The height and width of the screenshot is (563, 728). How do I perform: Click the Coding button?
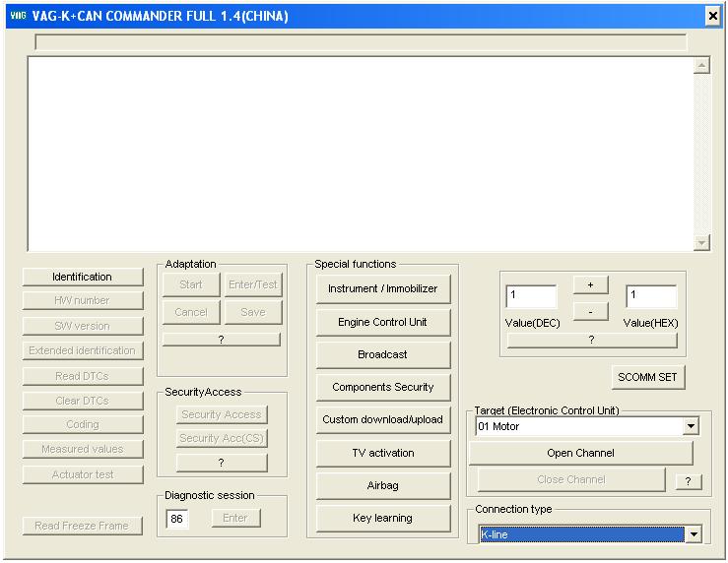pos(83,425)
